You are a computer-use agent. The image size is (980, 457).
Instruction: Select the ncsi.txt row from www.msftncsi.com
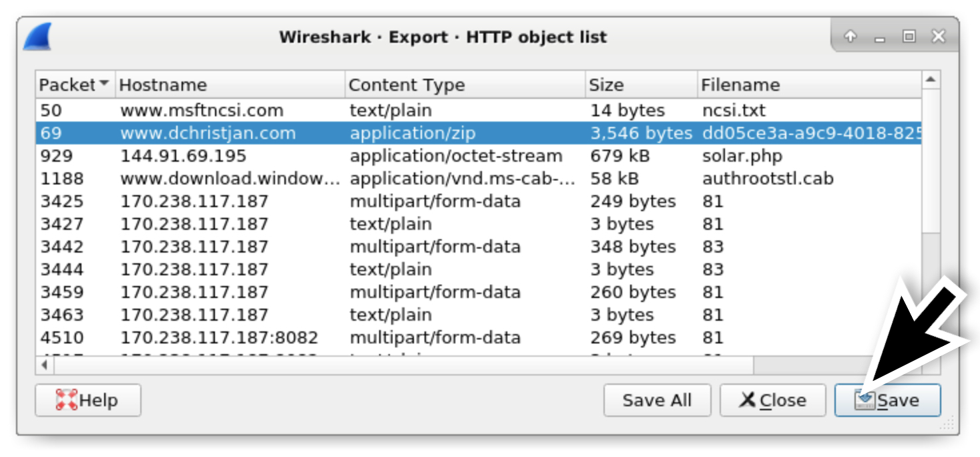pyautogui.click(x=334, y=110)
